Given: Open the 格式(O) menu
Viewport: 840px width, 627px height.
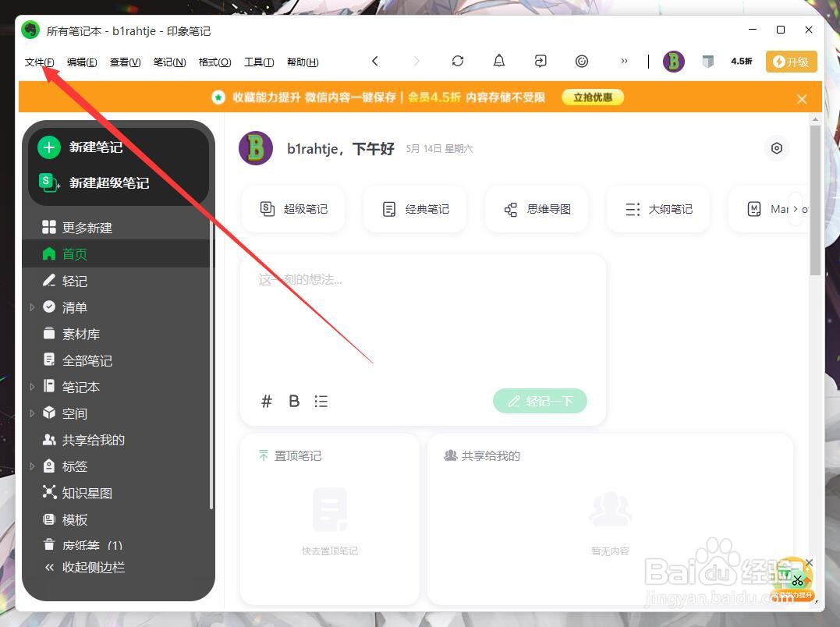Looking at the screenshot, I should pos(214,62).
